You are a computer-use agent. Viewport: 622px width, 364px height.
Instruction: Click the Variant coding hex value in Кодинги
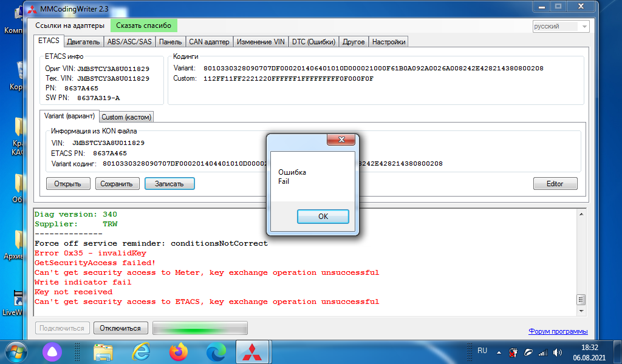pyautogui.click(x=374, y=68)
